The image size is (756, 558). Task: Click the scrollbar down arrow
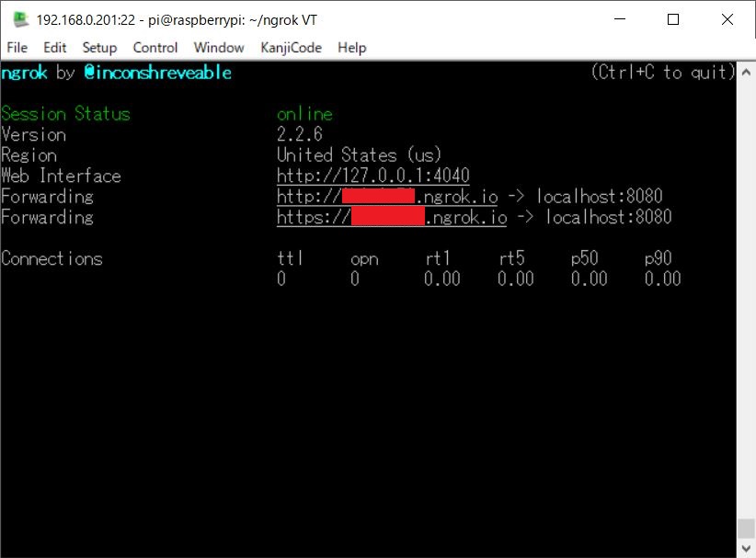(746, 548)
